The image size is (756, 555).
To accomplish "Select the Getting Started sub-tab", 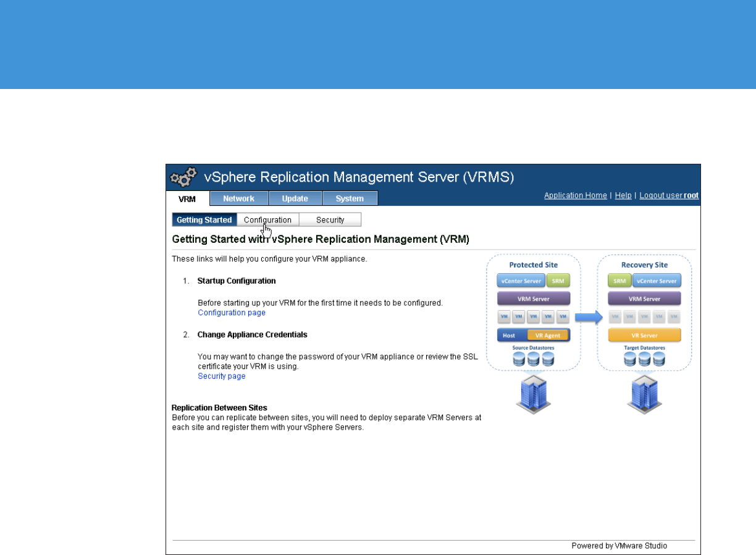I will point(204,220).
